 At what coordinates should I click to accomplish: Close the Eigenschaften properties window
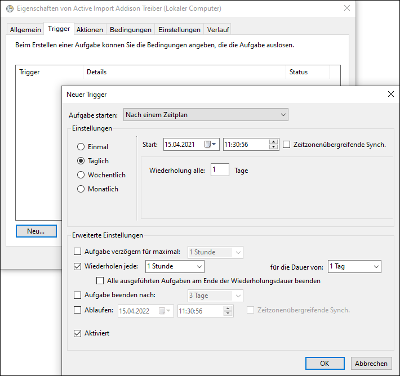click(347, 8)
